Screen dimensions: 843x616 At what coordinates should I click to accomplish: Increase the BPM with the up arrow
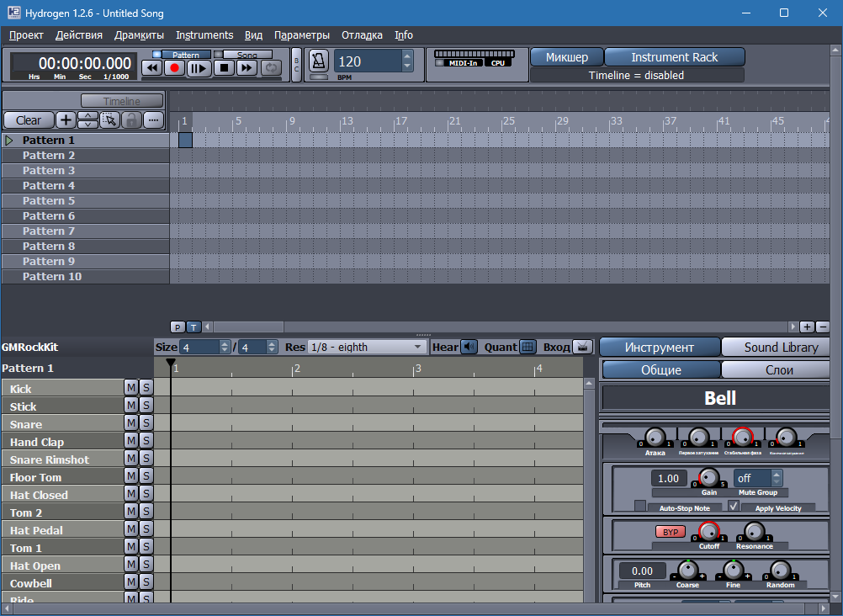click(407, 56)
